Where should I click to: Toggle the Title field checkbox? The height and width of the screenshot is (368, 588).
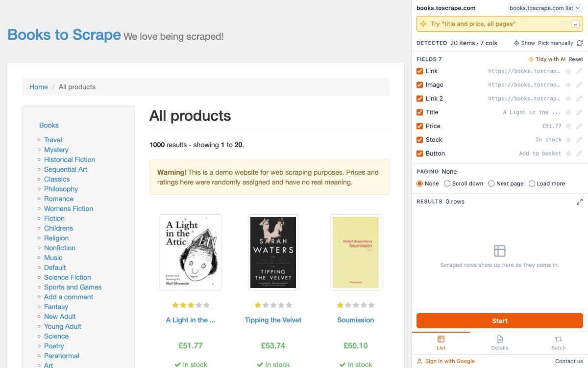pyautogui.click(x=420, y=112)
